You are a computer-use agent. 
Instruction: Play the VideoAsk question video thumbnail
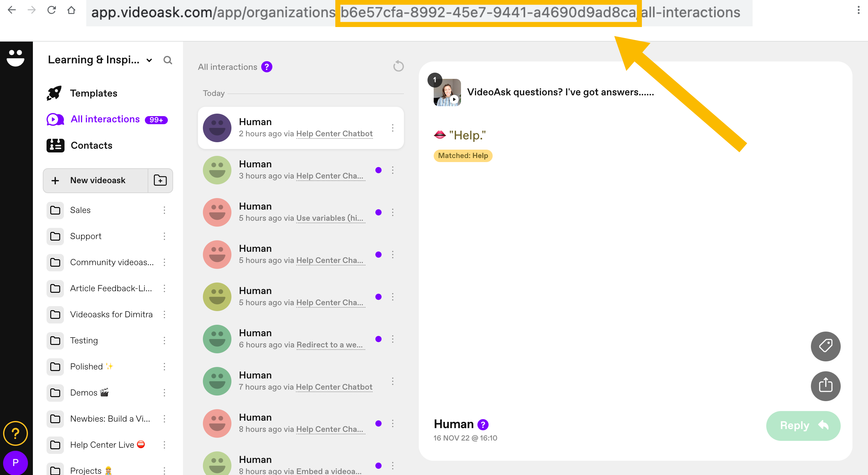tap(447, 93)
